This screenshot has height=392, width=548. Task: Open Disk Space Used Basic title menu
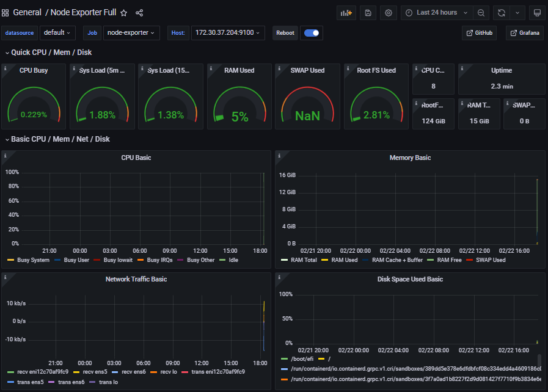click(x=410, y=279)
